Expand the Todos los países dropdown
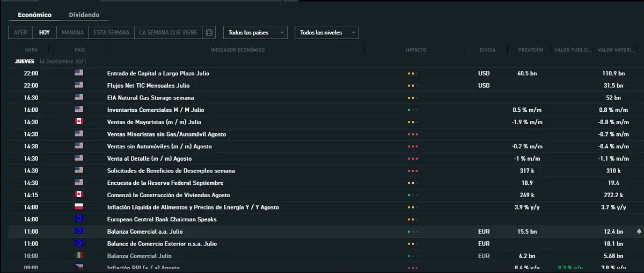The image size is (644, 273). [x=255, y=33]
